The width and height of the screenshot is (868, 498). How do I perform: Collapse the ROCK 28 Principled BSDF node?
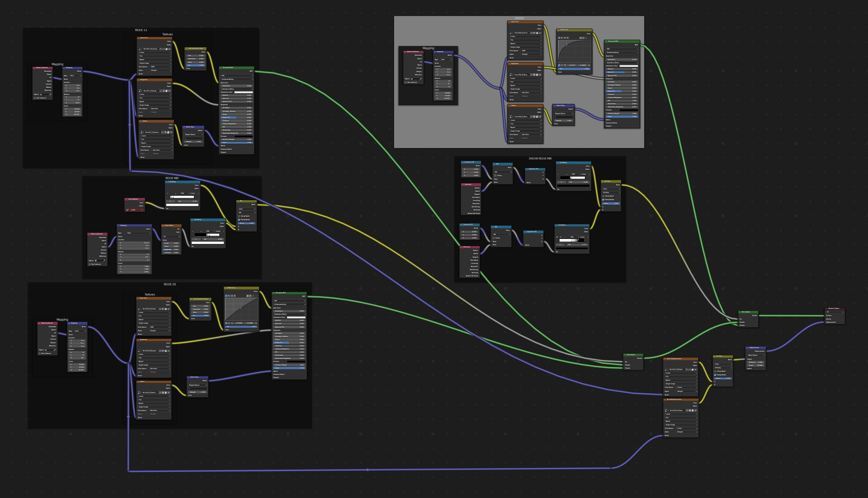coord(273,293)
